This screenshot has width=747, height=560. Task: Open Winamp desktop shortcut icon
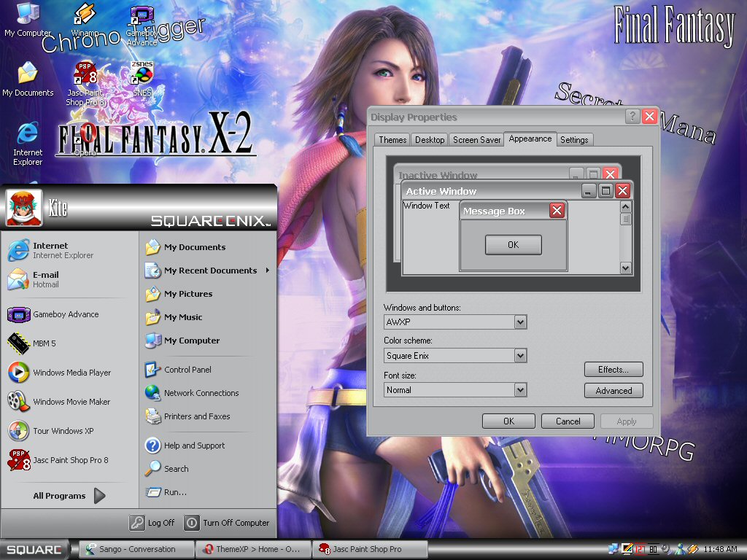coord(85,16)
